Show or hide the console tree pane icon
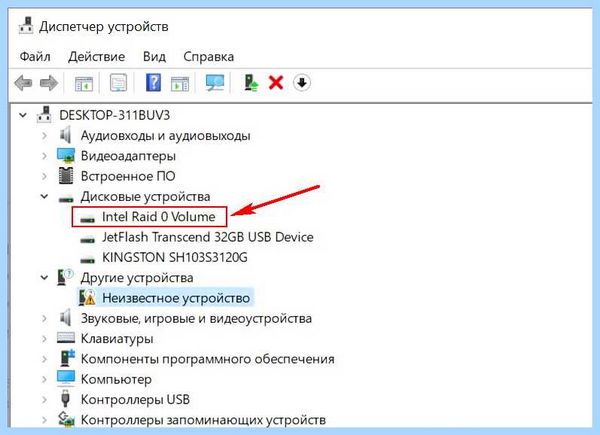This screenshot has height=435, width=600. tap(84, 83)
